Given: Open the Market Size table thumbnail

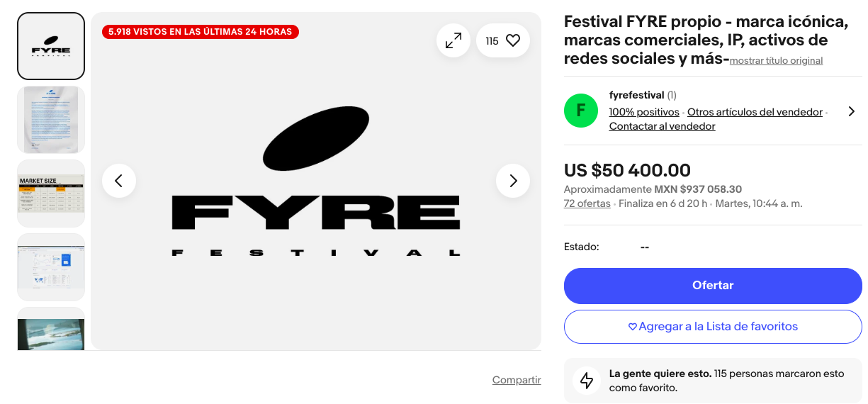Looking at the screenshot, I should 51,193.
